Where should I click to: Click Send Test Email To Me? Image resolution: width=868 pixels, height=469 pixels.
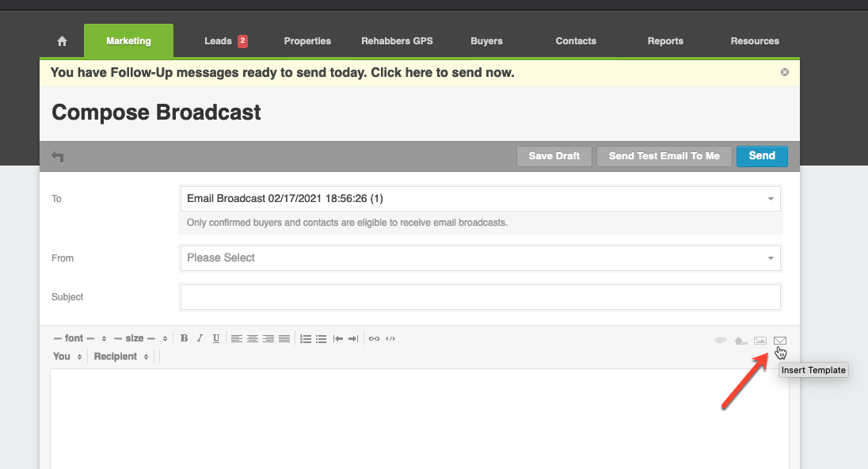pyautogui.click(x=664, y=156)
